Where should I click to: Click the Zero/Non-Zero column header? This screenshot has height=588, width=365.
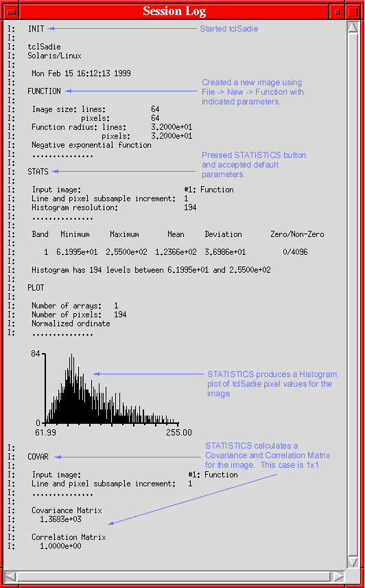[x=298, y=234]
